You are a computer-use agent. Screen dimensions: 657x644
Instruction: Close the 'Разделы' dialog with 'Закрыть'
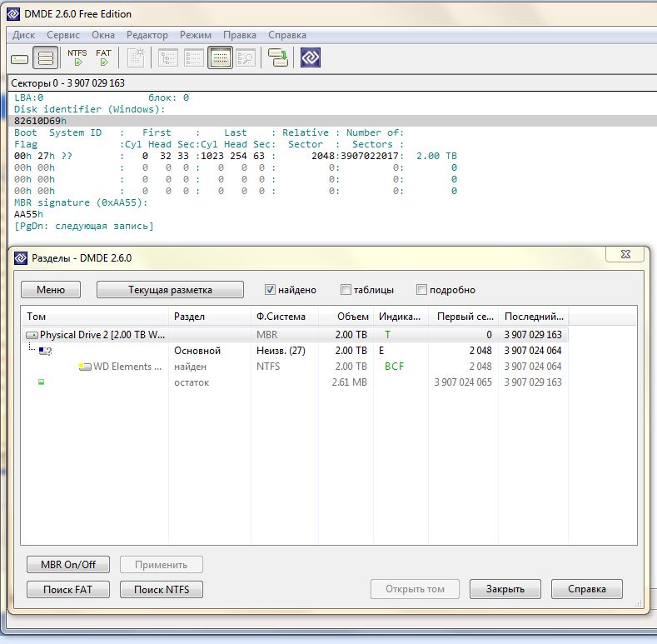[505, 589]
